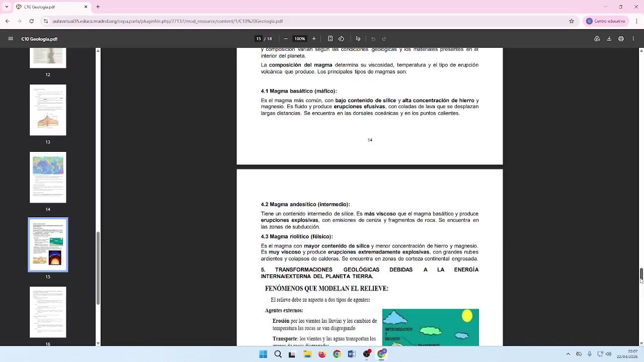Select the page 15 thumbnail
The width and height of the screenshot is (644, 362).
click(x=48, y=245)
